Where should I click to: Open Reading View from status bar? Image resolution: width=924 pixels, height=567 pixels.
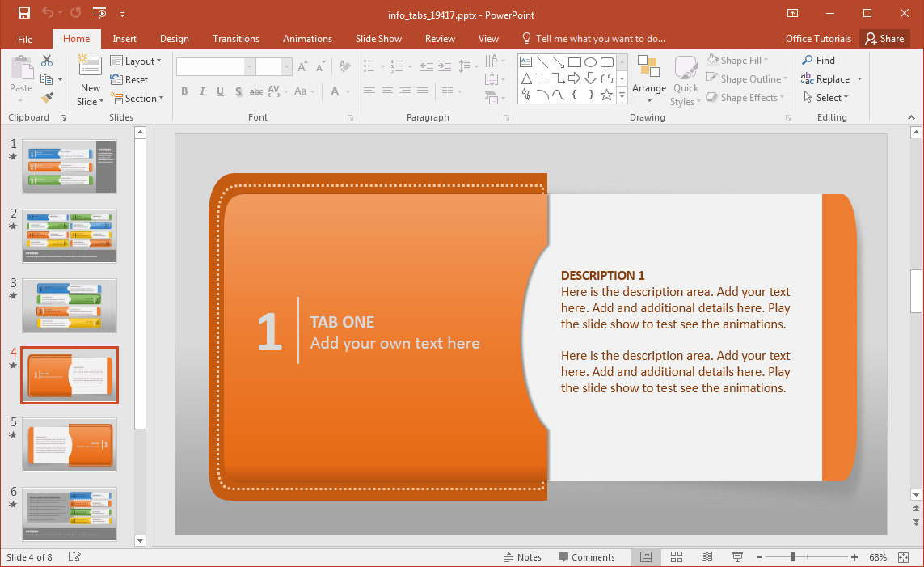pos(707,557)
